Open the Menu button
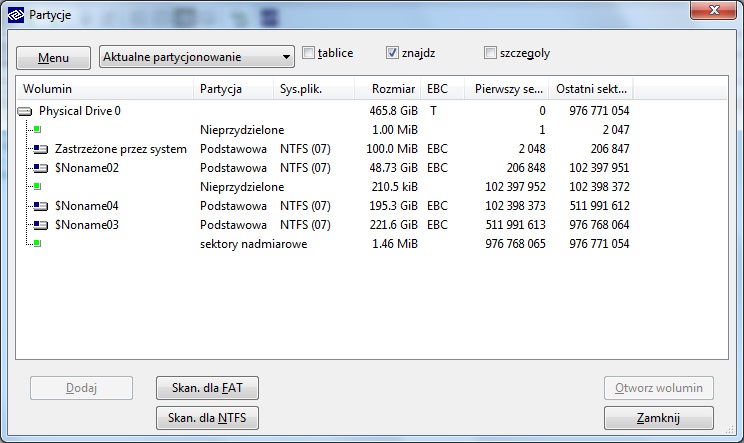The width and height of the screenshot is (744, 443). (53, 58)
